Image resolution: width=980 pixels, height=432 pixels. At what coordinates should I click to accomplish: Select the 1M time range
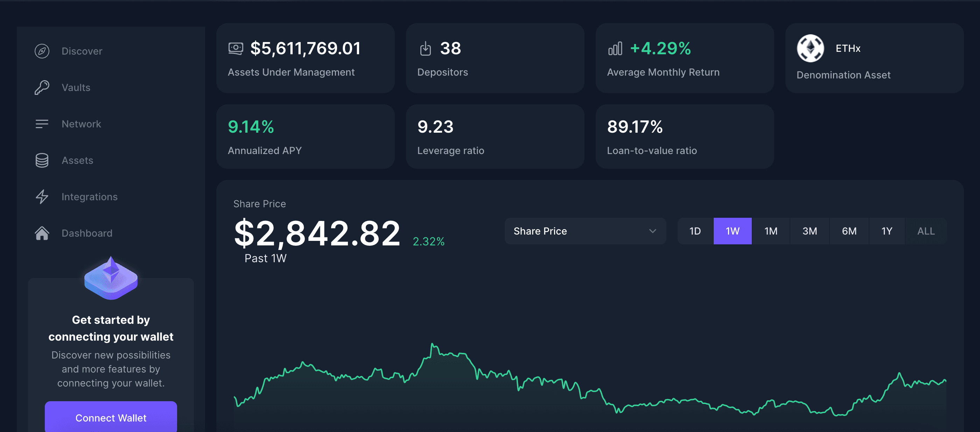pos(771,231)
